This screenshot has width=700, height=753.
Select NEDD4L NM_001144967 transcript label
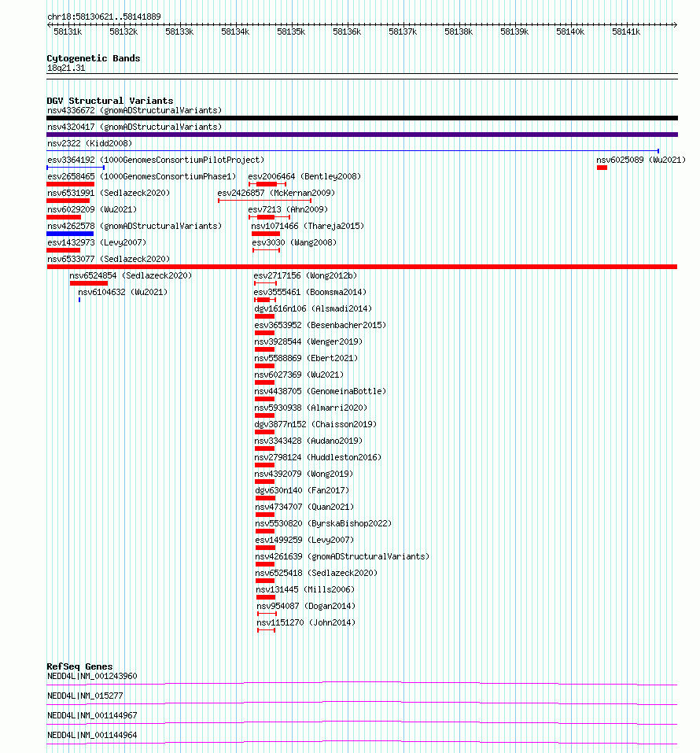point(92,715)
